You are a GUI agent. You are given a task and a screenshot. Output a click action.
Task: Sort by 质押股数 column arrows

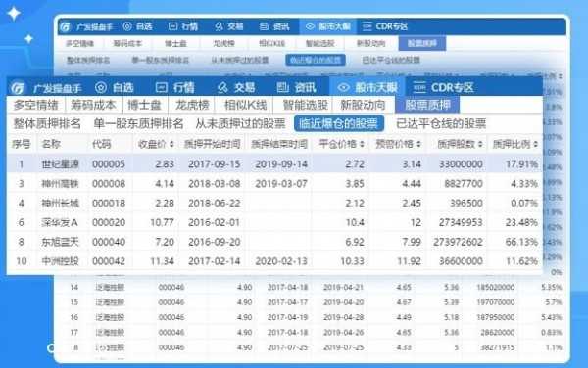(480, 144)
